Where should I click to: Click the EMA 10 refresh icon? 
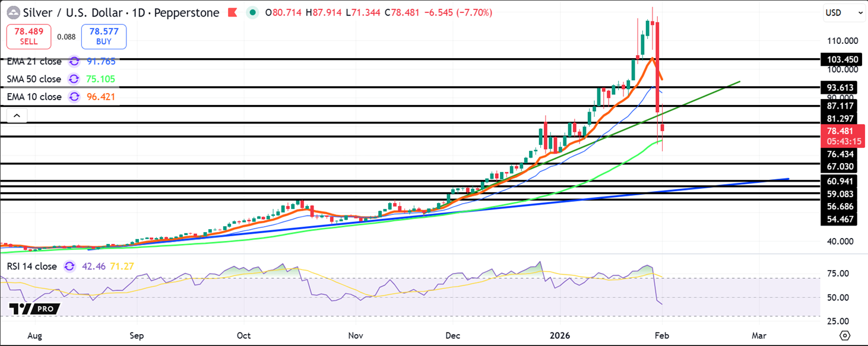(x=74, y=97)
